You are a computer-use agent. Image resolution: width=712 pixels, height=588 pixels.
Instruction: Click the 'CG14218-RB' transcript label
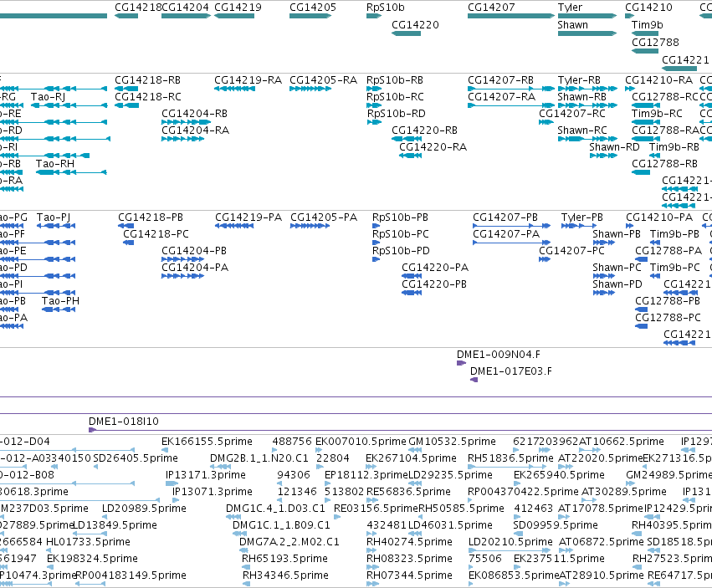click(147, 80)
